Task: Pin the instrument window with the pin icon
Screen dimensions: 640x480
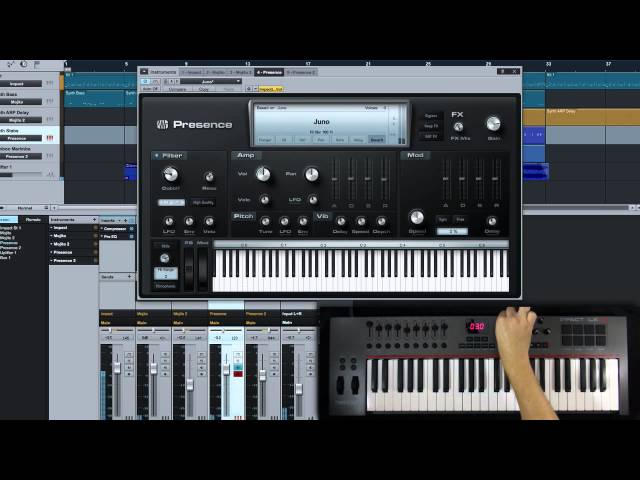Action: click(502, 71)
